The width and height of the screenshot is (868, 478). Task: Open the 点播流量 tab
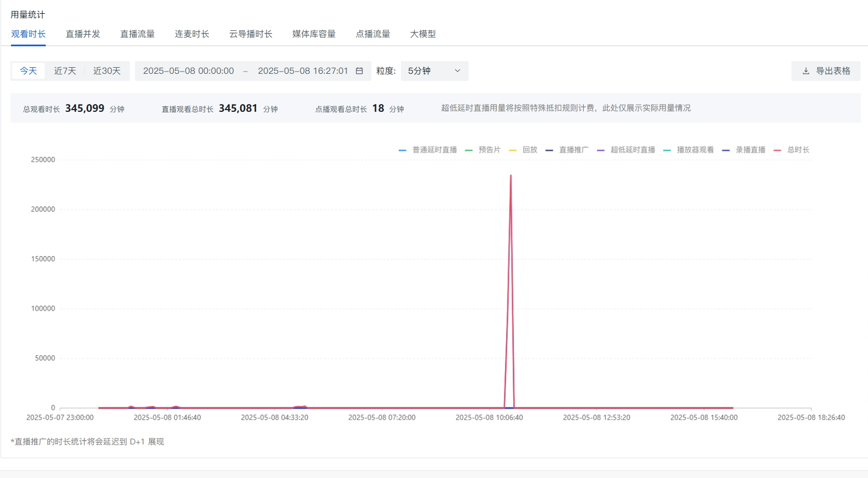pyautogui.click(x=373, y=34)
